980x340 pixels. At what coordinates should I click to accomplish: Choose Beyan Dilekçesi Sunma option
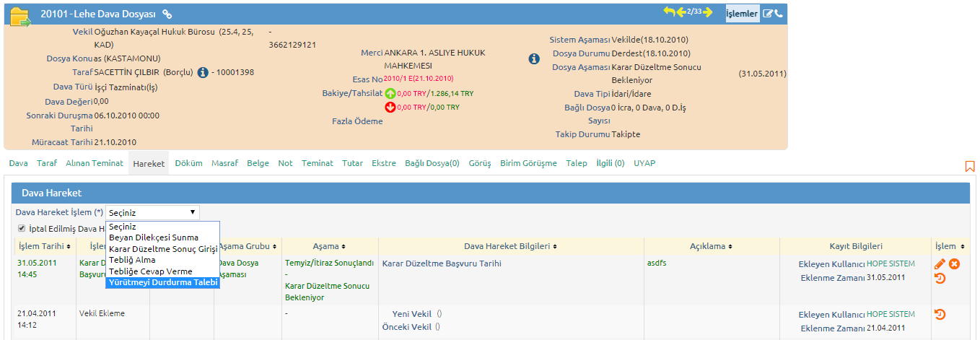162,237
